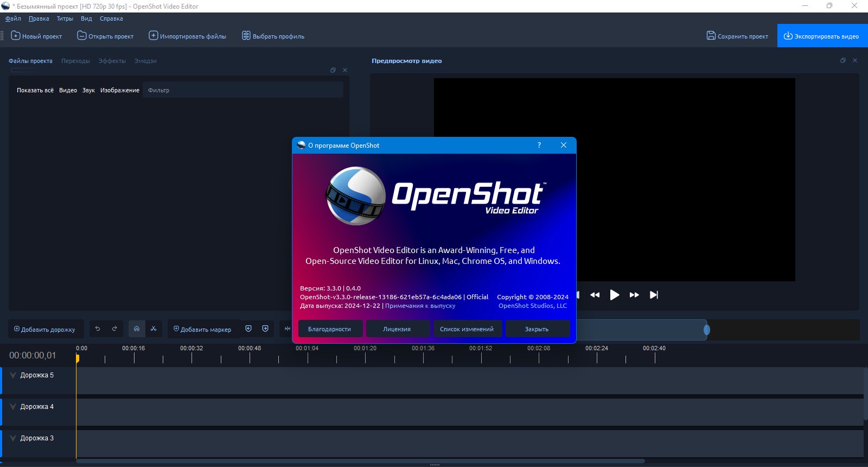Click the playhead marker on ruler
The height and width of the screenshot is (467, 868).
tap(78, 358)
